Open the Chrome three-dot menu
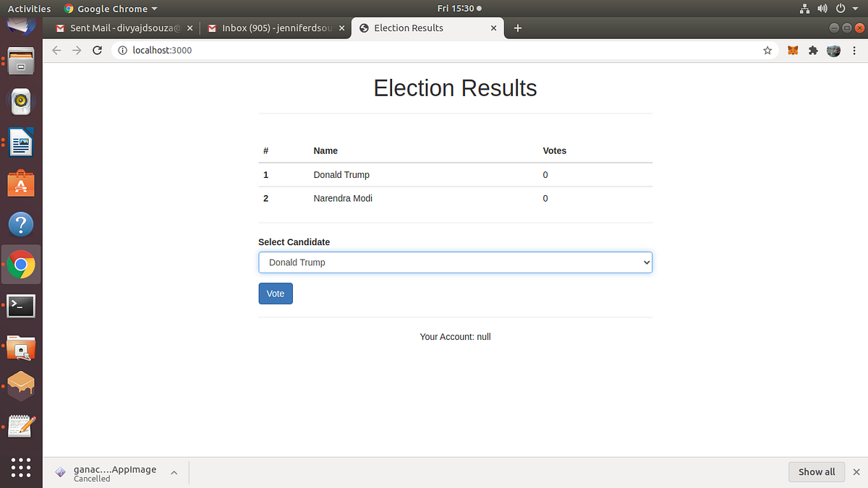 click(x=854, y=50)
